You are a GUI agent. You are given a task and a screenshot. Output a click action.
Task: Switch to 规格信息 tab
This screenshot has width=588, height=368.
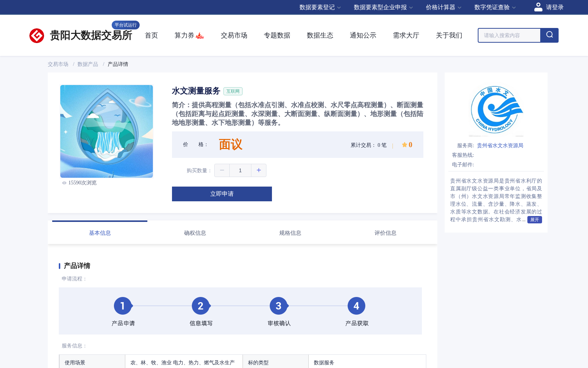[290, 233]
